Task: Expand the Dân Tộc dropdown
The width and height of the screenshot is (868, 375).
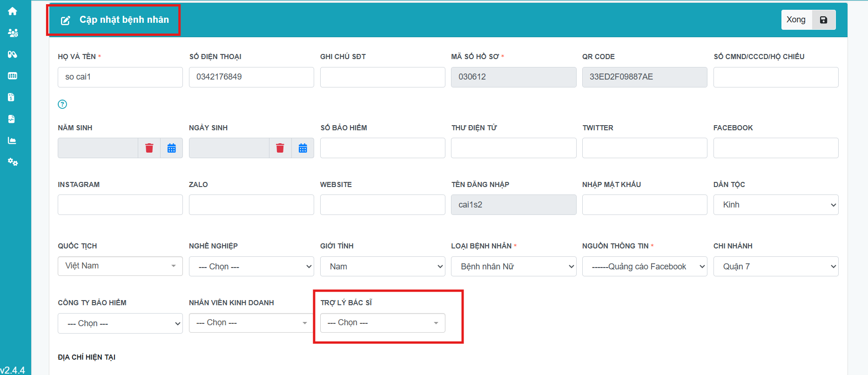Action: tap(775, 205)
